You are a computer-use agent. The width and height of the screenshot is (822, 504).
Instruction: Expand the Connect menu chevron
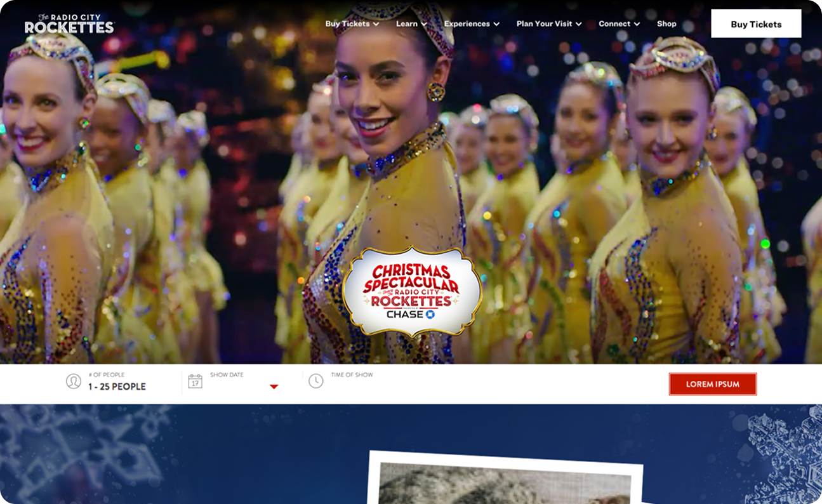[x=637, y=24]
